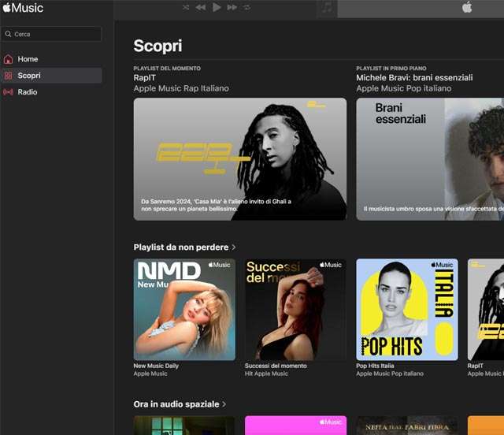504x435 pixels.
Task: Click the Scopri page heading
Action: [157, 46]
